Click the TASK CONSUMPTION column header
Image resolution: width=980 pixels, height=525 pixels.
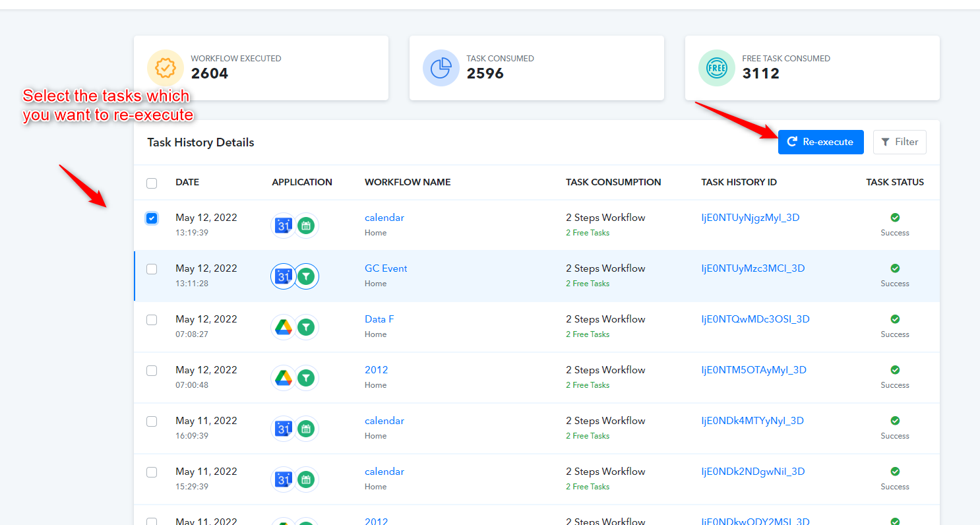point(613,182)
